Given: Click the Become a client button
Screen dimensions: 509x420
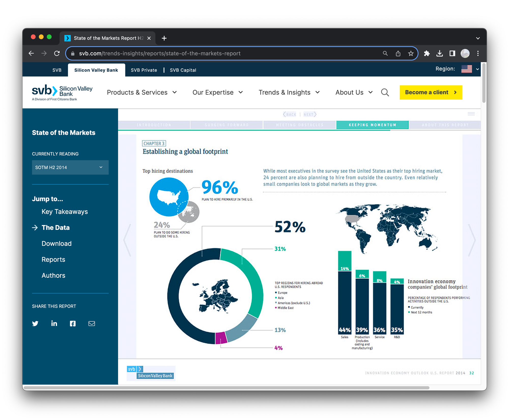Looking at the screenshot, I should tap(431, 92).
